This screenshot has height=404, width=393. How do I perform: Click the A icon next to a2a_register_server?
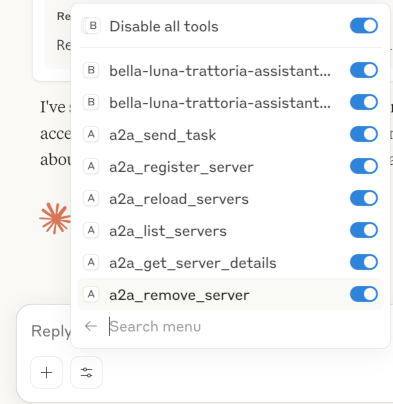pyautogui.click(x=91, y=166)
